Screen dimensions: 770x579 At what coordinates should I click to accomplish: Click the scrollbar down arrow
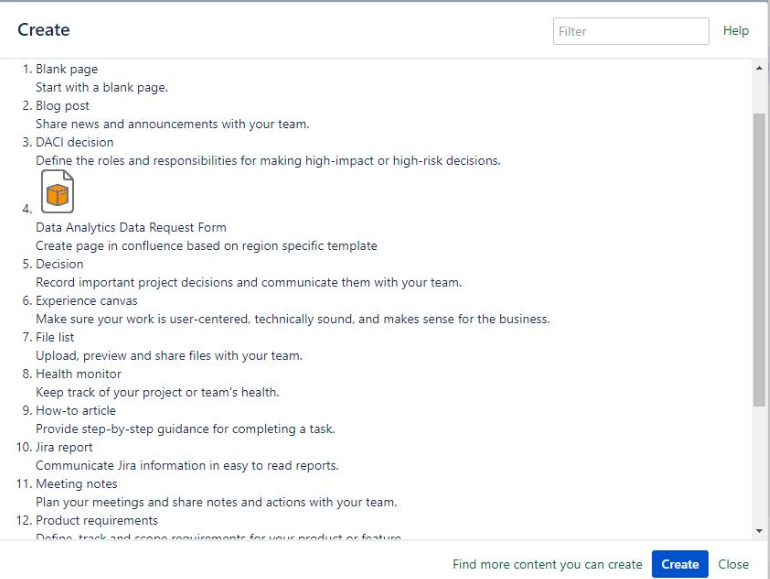[759, 531]
